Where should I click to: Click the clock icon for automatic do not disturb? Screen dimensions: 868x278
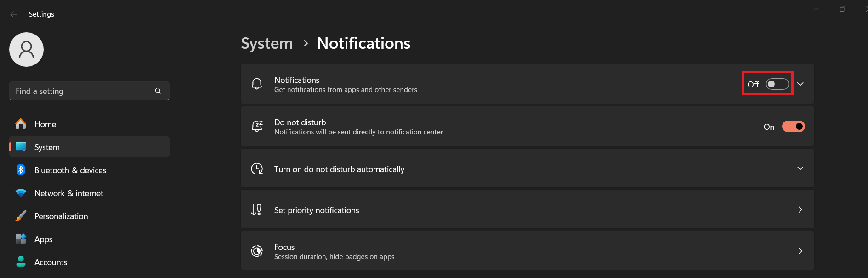pyautogui.click(x=257, y=169)
